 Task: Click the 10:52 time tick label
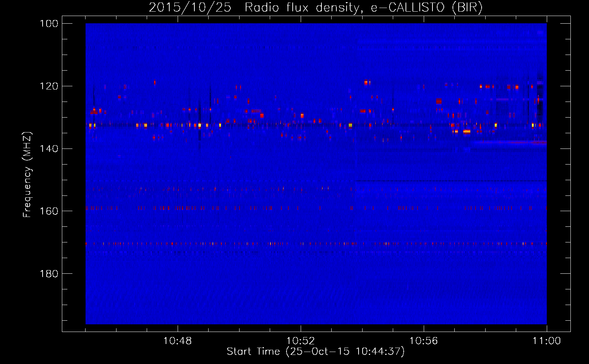[301, 341]
